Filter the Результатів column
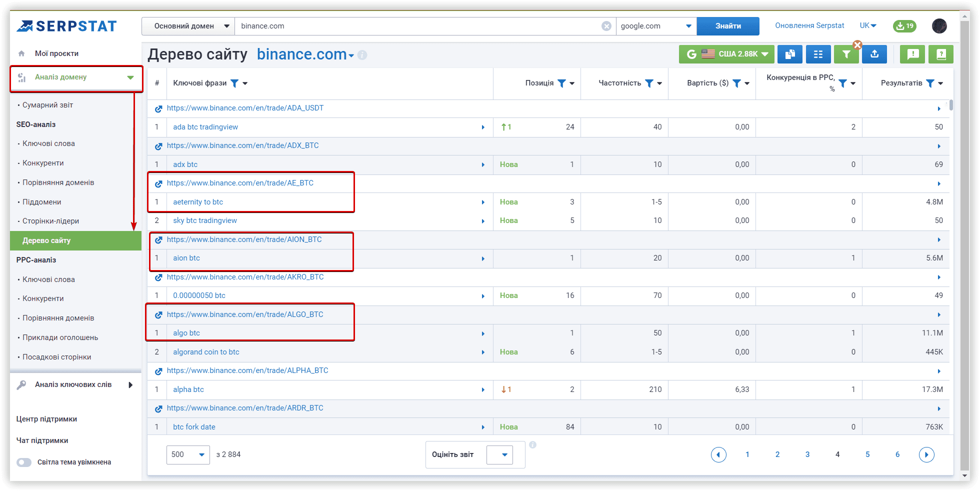Image resolution: width=980 pixels, height=491 pixels. coord(930,83)
